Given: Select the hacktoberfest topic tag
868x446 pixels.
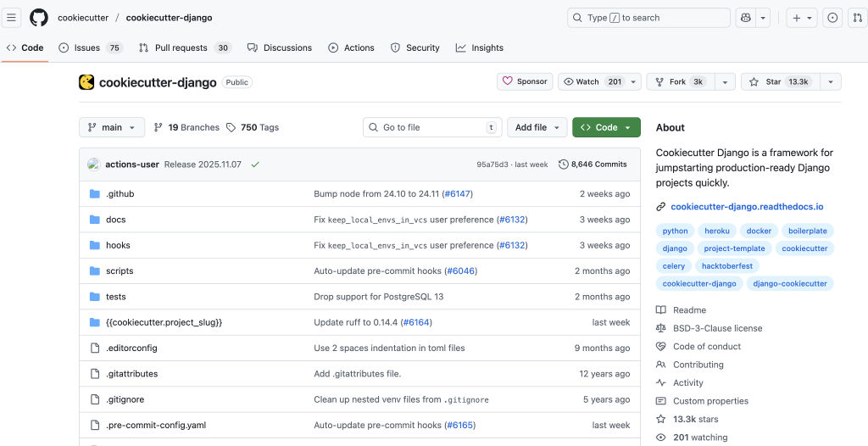Looking at the screenshot, I should (726, 266).
